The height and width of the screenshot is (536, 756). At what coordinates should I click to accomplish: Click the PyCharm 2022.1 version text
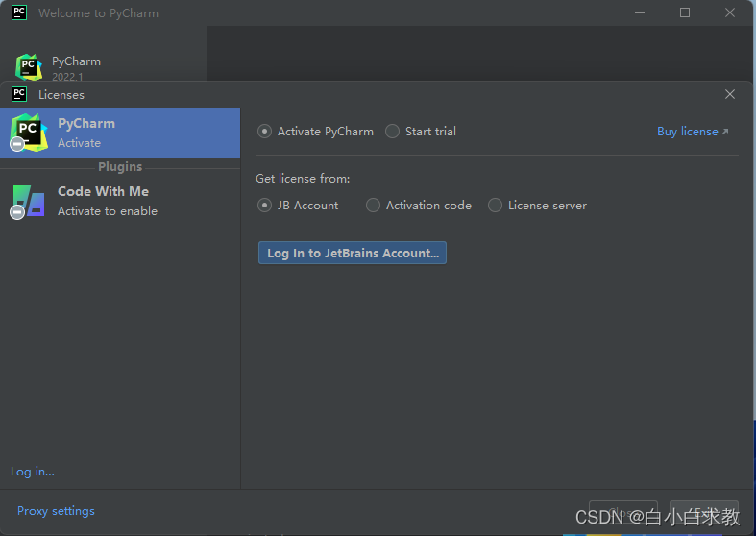(x=67, y=77)
